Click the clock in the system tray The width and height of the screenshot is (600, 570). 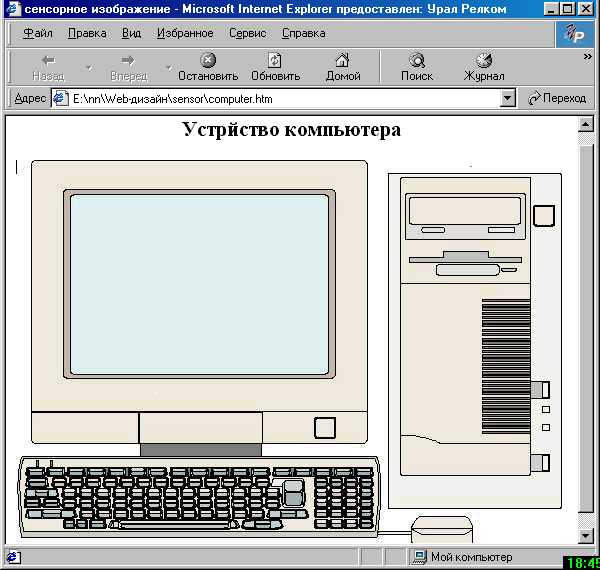[x=582, y=562]
